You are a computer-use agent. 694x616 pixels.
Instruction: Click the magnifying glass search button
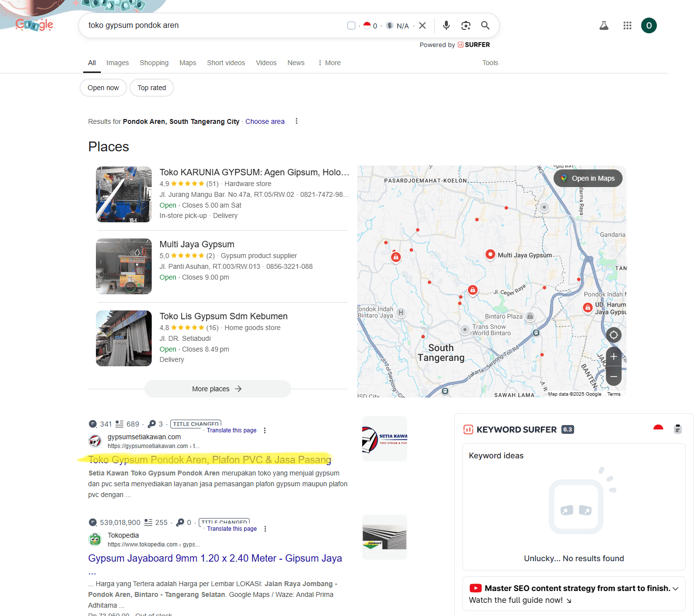point(485,25)
